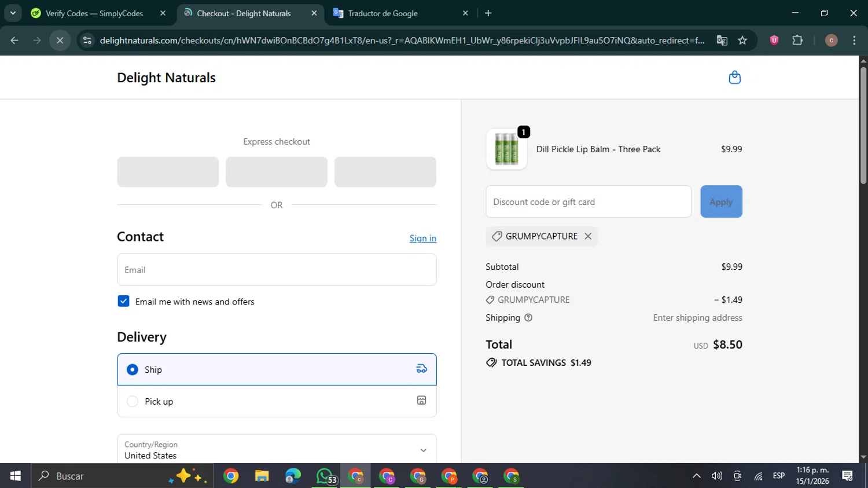Open the tab search dropdown arrow
The height and width of the screenshot is (488, 868).
[13, 13]
